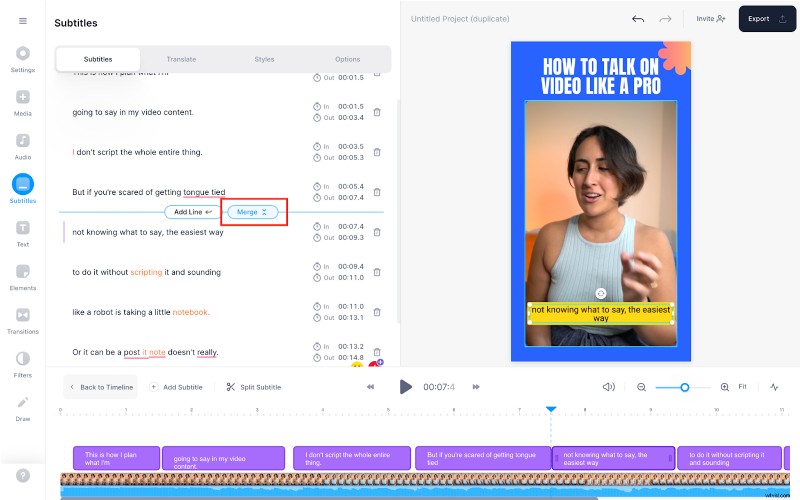Toggle the volume speaker icon
The width and height of the screenshot is (800, 500).
(609, 387)
